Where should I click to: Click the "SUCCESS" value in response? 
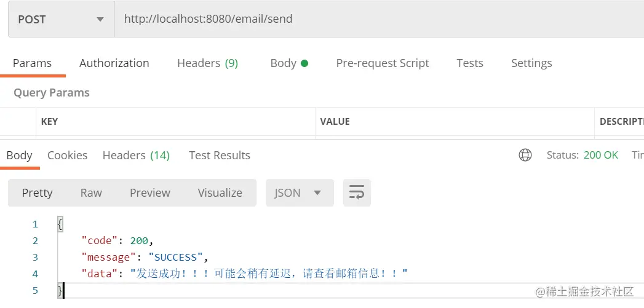pos(176,258)
